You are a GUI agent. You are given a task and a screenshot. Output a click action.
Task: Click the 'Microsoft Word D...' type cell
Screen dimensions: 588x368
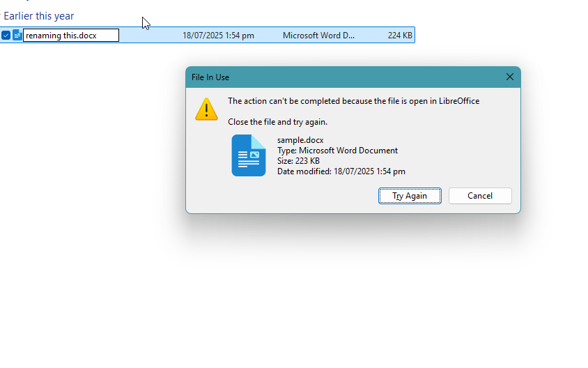click(x=318, y=36)
